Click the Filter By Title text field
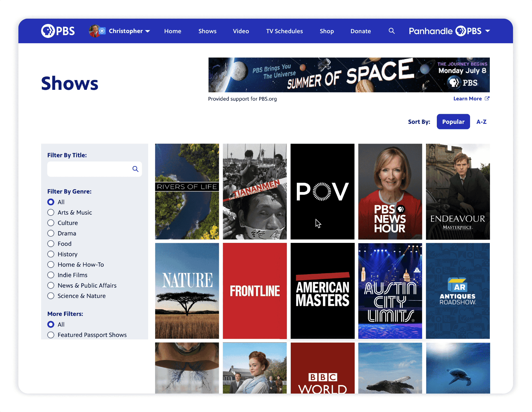Screen dimensions: 532x412 [x=94, y=169]
